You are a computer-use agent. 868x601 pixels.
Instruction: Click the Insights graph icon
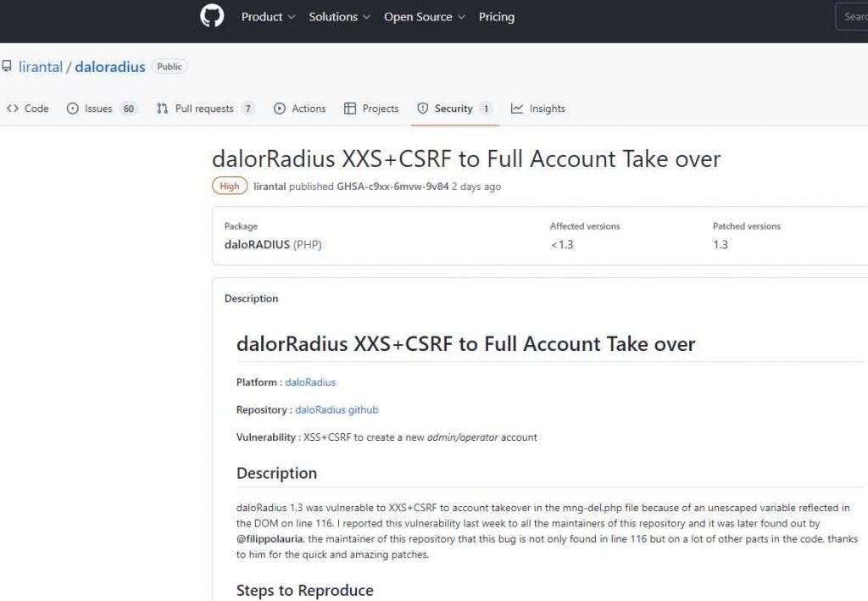517,109
